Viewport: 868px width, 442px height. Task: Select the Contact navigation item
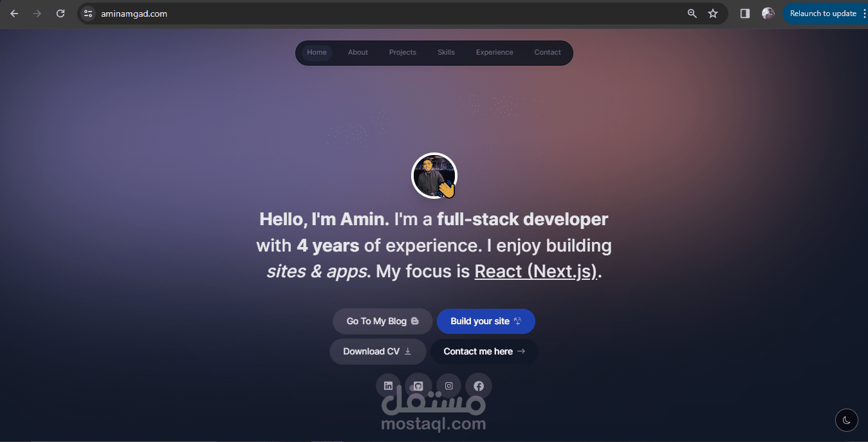(x=547, y=52)
